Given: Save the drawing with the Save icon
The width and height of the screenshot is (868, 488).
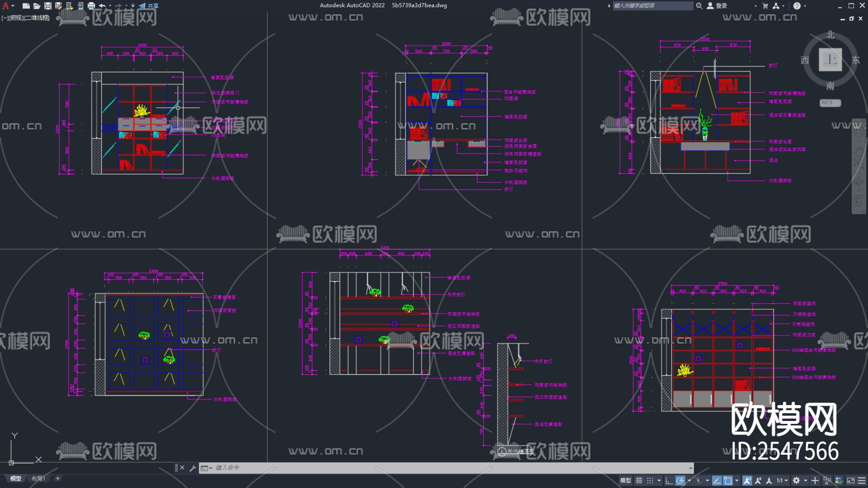Looking at the screenshot, I should (x=48, y=6).
